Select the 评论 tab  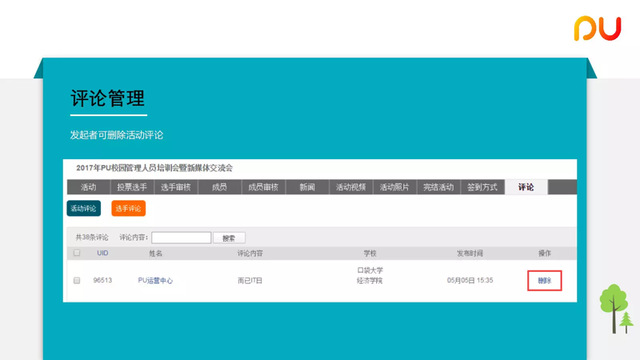pyautogui.click(x=526, y=187)
